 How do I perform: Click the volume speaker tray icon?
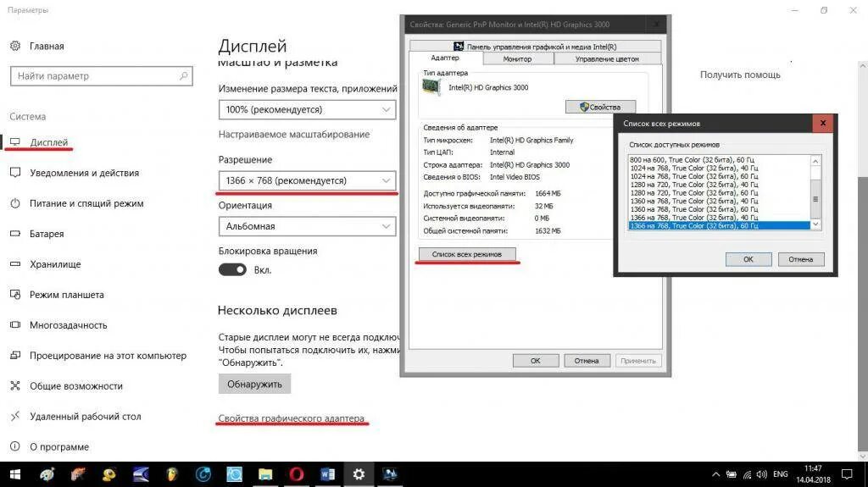(x=762, y=474)
